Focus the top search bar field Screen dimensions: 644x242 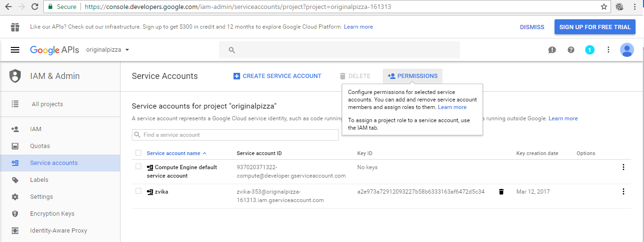click(x=339, y=50)
